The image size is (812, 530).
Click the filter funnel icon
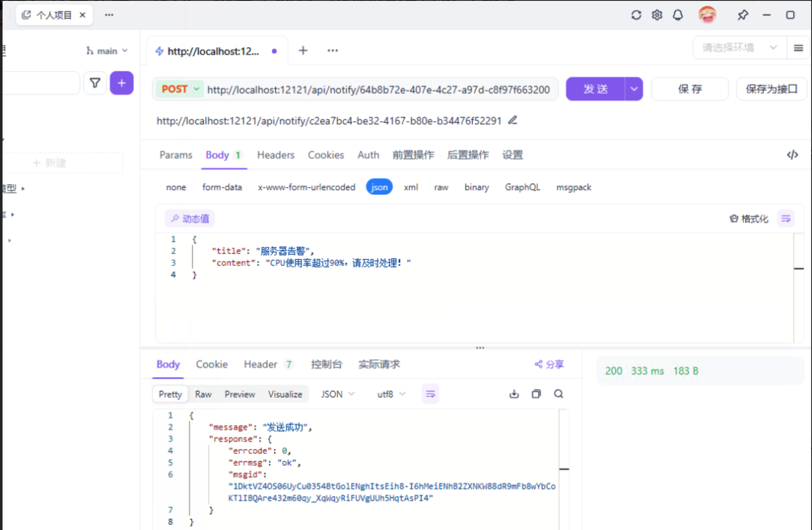tap(95, 83)
